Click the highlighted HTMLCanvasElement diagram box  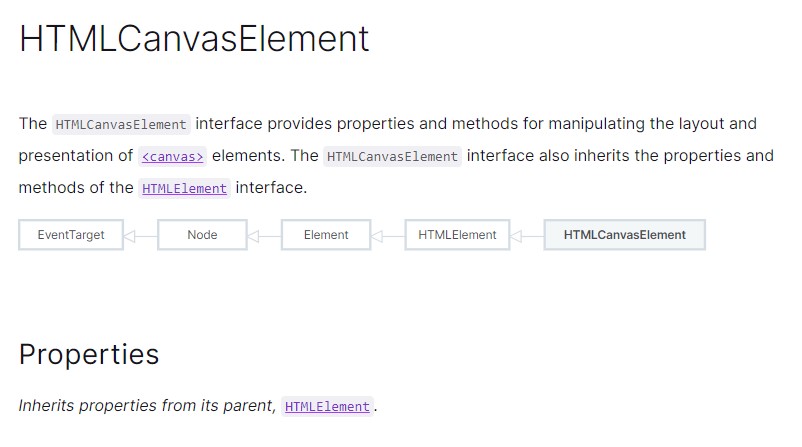(x=624, y=235)
